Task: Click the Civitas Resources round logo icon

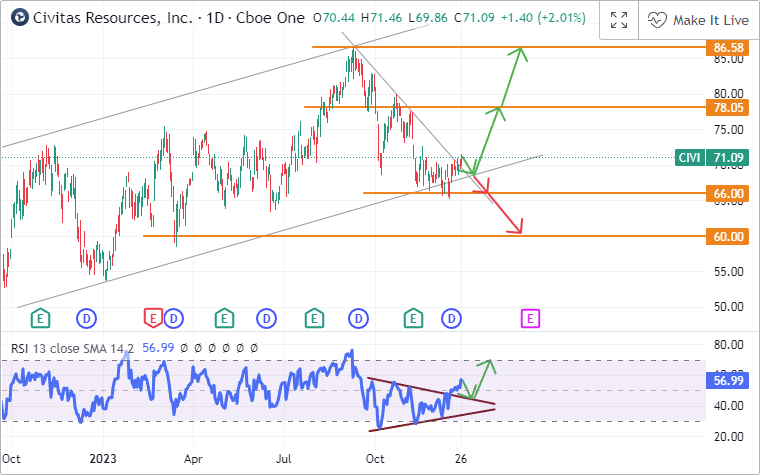Action: point(19,18)
